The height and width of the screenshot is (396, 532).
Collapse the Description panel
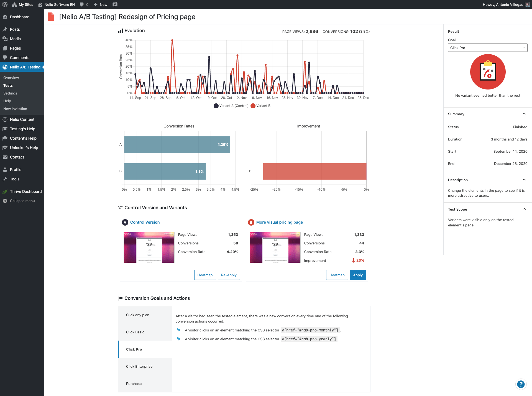tap(524, 180)
